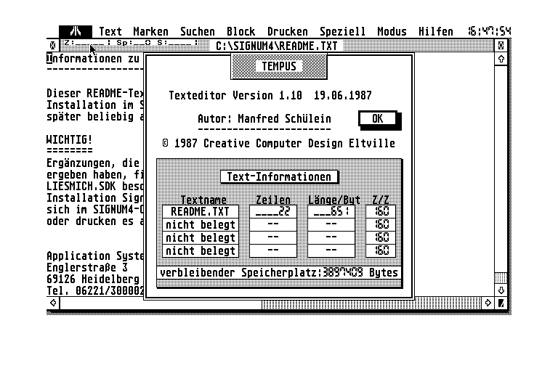558x392 pixels.
Task: Click the README.TXT text name cell
Action: pyautogui.click(x=201, y=212)
